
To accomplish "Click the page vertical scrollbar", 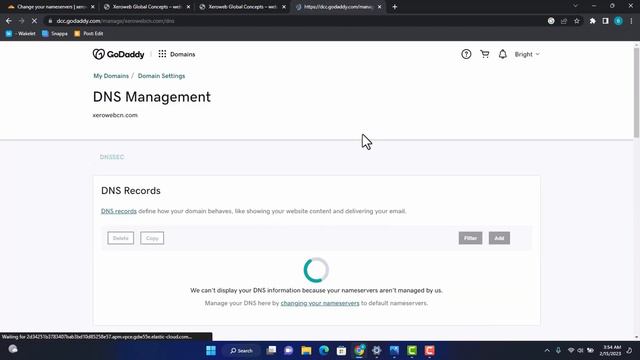I will pyautogui.click(x=636, y=93).
